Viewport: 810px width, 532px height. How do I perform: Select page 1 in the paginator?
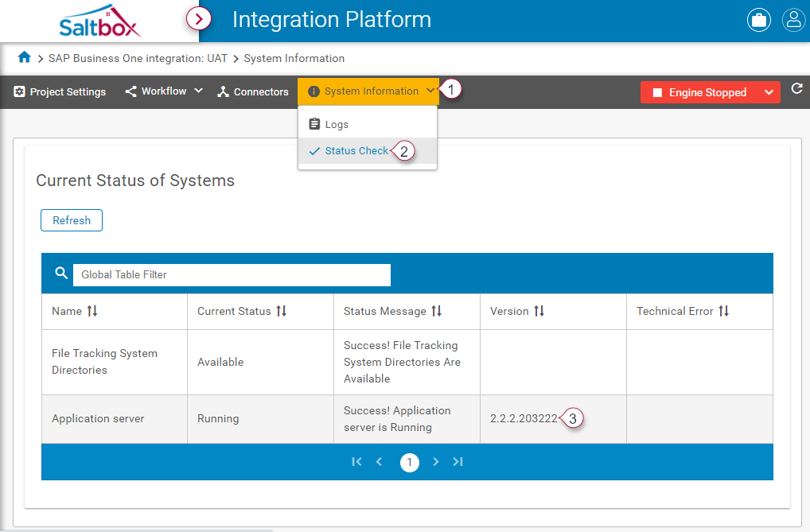[410, 462]
